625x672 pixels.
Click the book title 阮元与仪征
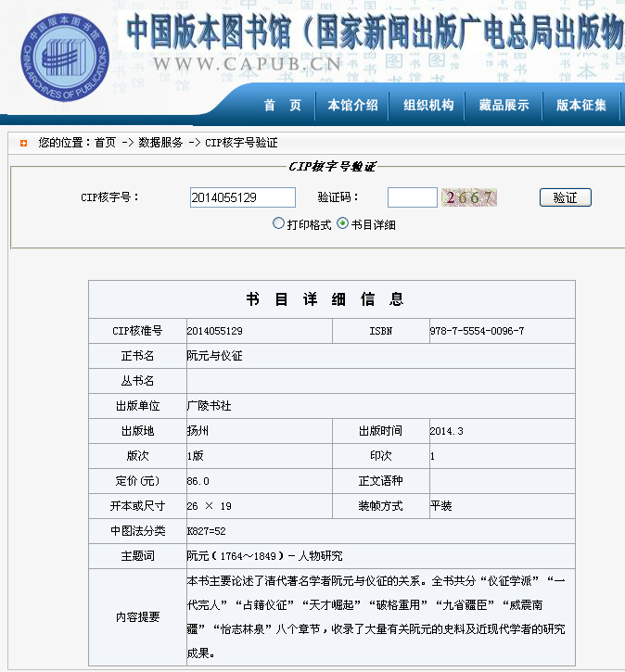coord(215,356)
